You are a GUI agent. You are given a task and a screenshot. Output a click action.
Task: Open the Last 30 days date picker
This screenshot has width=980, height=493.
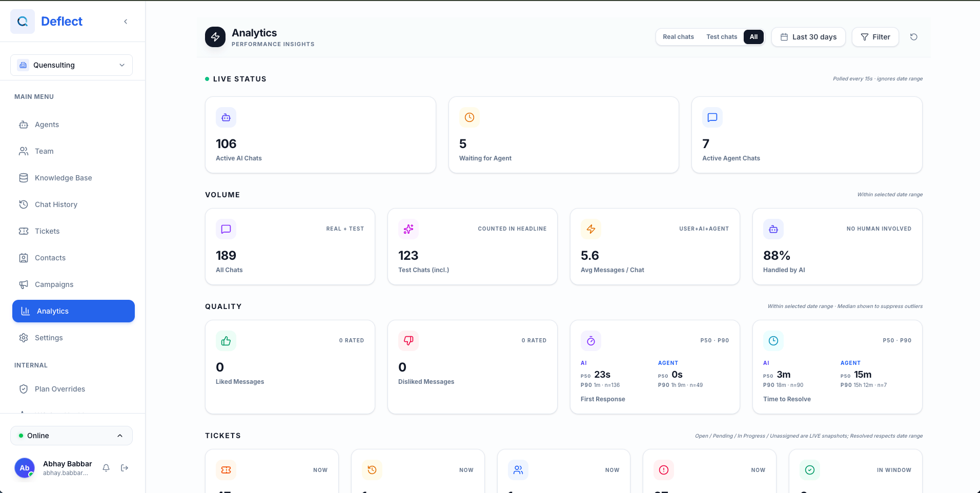808,37
